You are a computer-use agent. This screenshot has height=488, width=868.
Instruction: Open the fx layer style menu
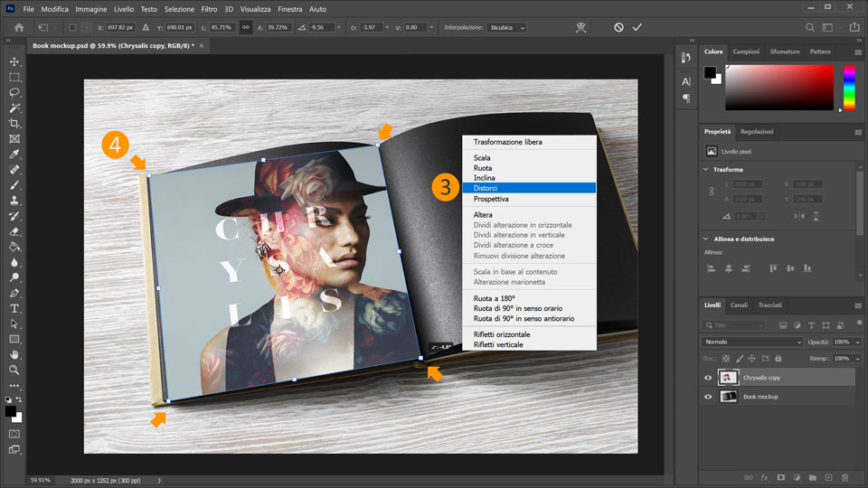(765, 477)
